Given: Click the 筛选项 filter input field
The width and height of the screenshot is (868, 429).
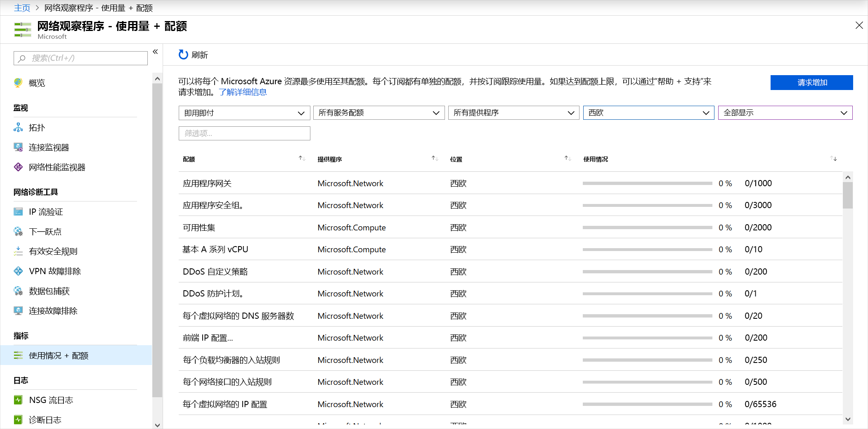Looking at the screenshot, I should 244,133.
